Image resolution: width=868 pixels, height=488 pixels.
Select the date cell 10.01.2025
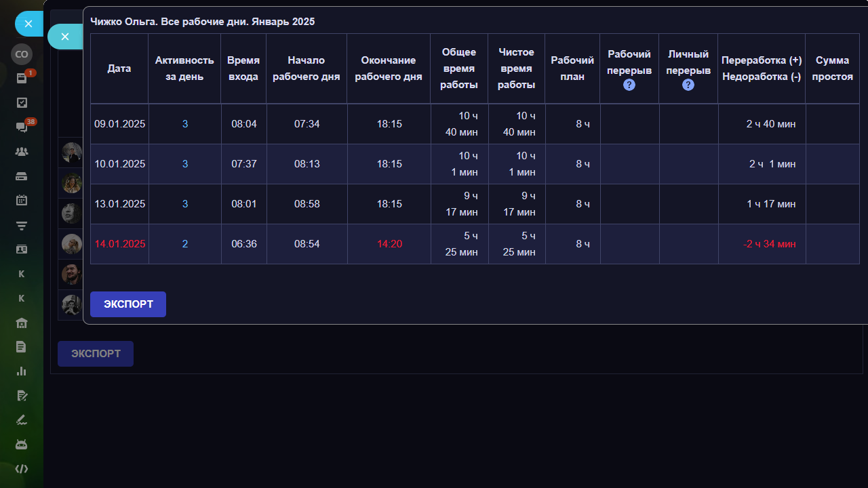[x=120, y=164]
